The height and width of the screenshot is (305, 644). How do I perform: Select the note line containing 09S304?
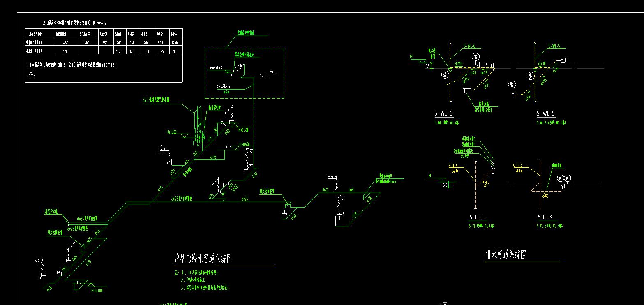tap(73, 65)
